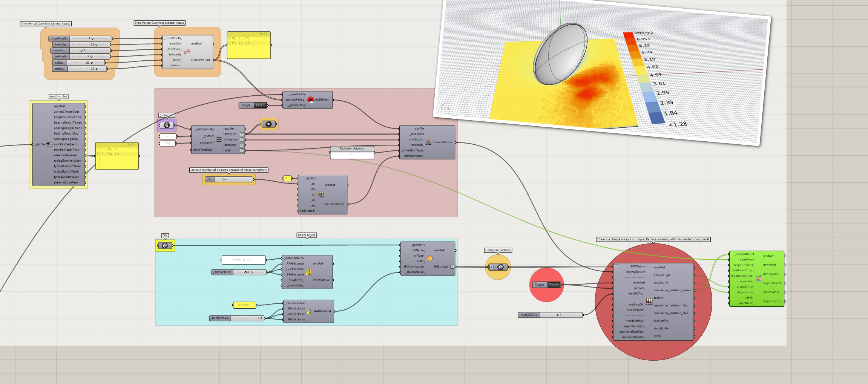Viewport: 868px width, 384px height.
Task: Click the yellow icon on Mirror RADMaterial component
Action: click(308, 311)
